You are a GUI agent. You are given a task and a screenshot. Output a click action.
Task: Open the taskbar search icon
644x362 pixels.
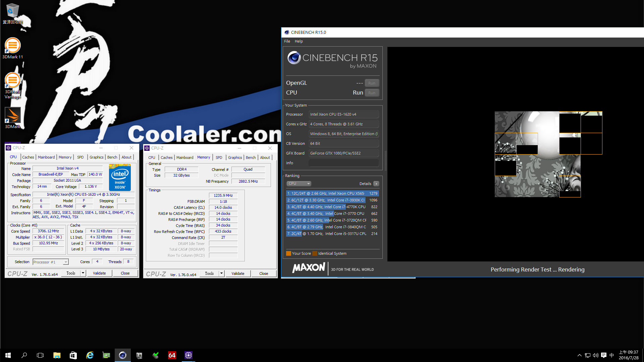pyautogui.click(x=24, y=355)
